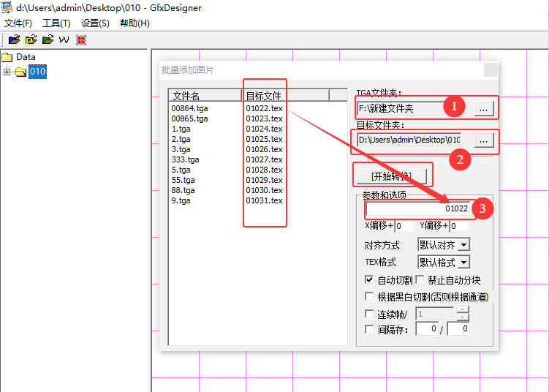Click the starting number field showing 01022
The height and width of the screenshot is (392, 549).
click(x=418, y=209)
